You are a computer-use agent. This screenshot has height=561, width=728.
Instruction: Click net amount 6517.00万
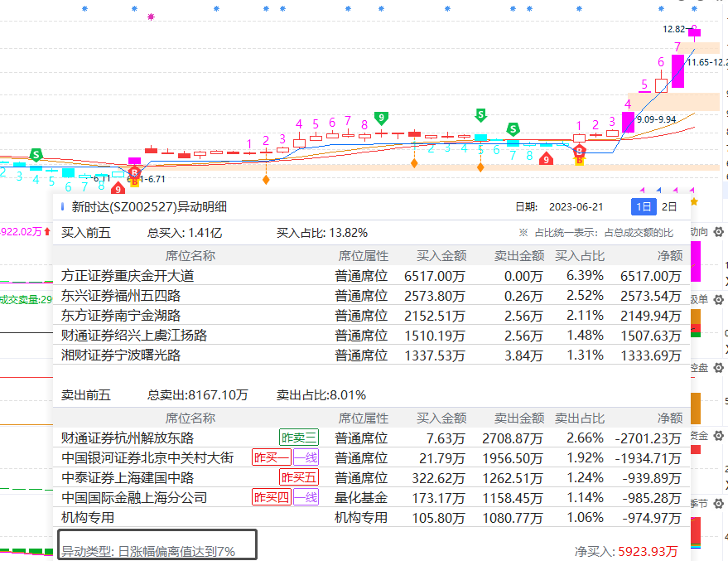pyautogui.click(x=650, y=276)
